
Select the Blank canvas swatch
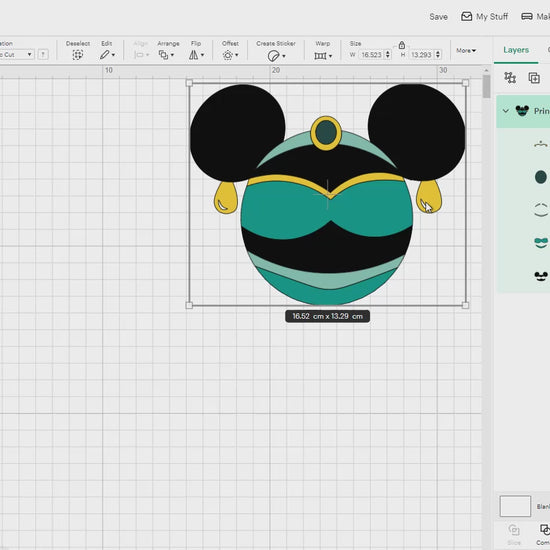pos(515,506)
